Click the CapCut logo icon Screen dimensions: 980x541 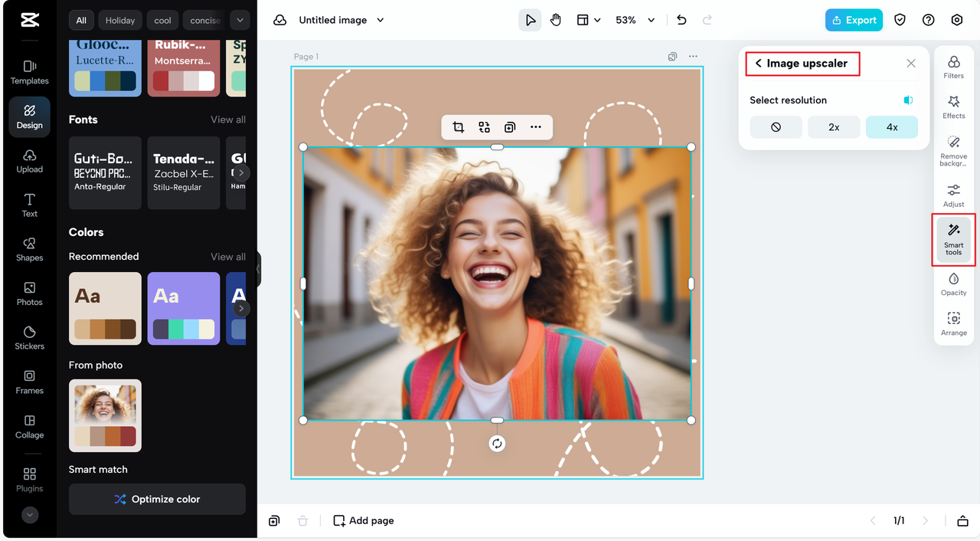[x=30, y=21]
